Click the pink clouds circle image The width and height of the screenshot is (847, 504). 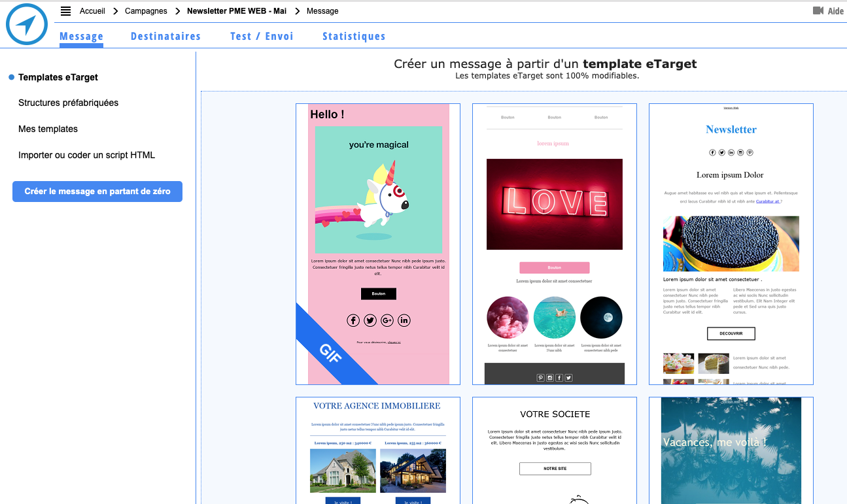point(508,318)
